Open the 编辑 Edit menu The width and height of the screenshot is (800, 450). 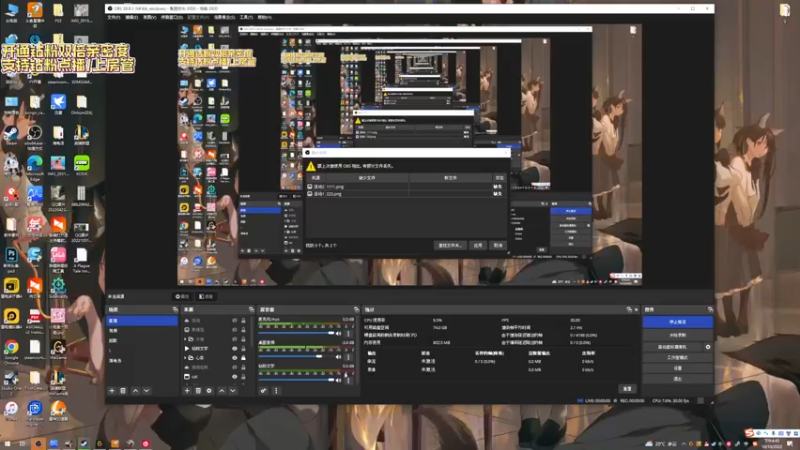[x=132, y=17]
